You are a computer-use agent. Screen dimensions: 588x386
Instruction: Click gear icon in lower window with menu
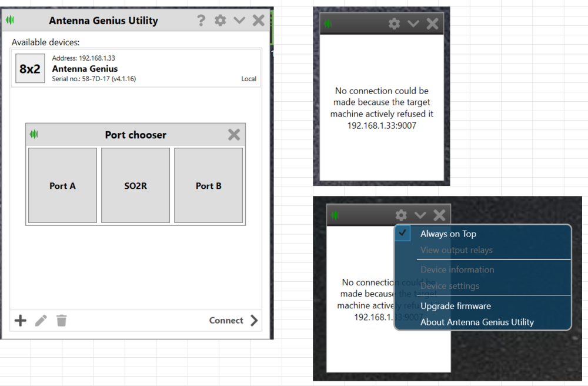[401, 215]
